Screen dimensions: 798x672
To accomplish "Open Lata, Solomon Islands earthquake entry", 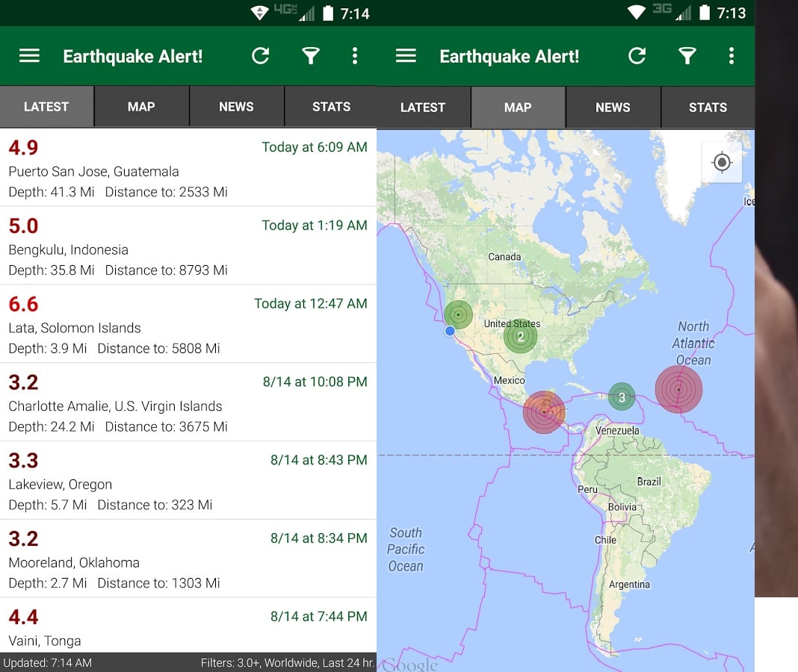I will 188,324.
